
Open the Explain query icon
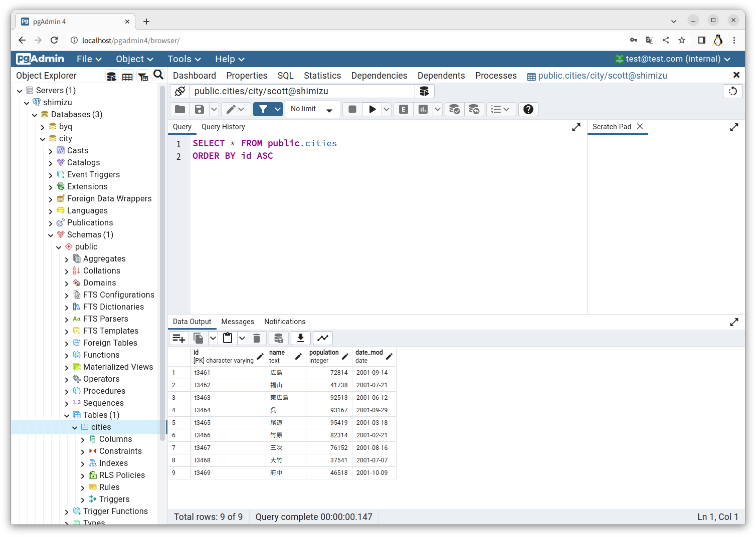click(x=403, y=109)
